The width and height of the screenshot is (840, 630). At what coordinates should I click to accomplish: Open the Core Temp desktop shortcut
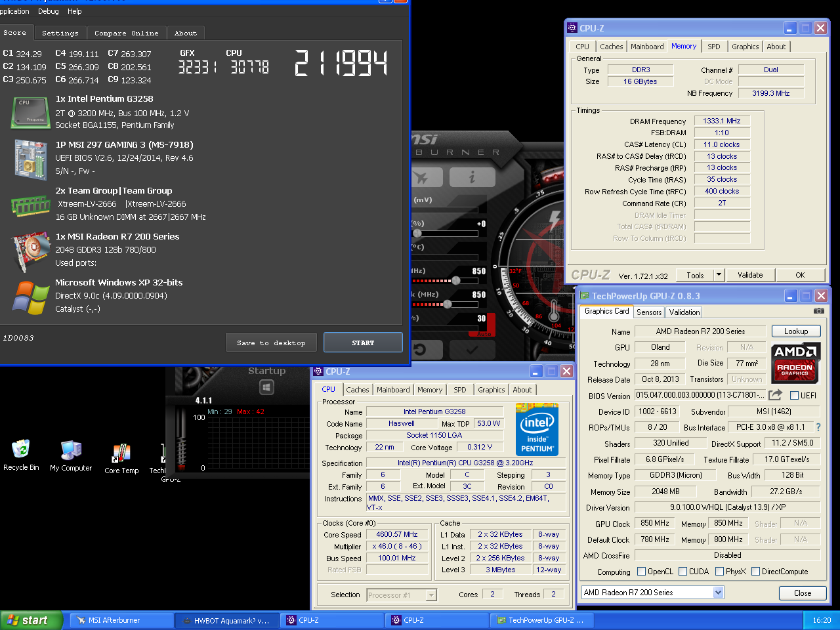click(x=121, y=459)
